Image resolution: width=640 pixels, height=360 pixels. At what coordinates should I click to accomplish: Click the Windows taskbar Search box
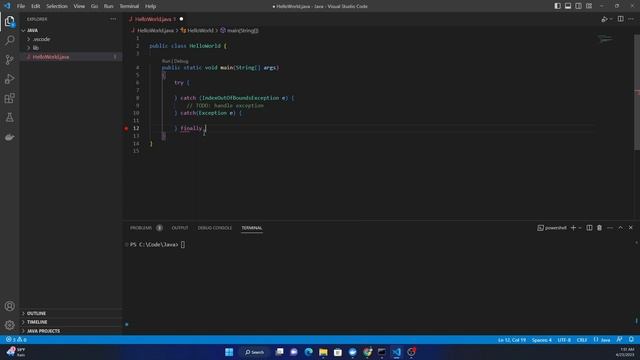254,352
